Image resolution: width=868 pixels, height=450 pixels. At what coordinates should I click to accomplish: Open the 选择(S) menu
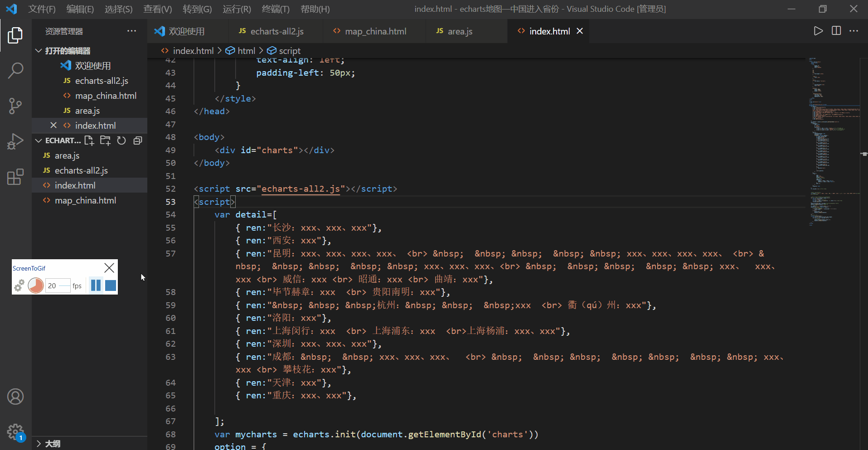pyautogui.click(x=119, y=9)
